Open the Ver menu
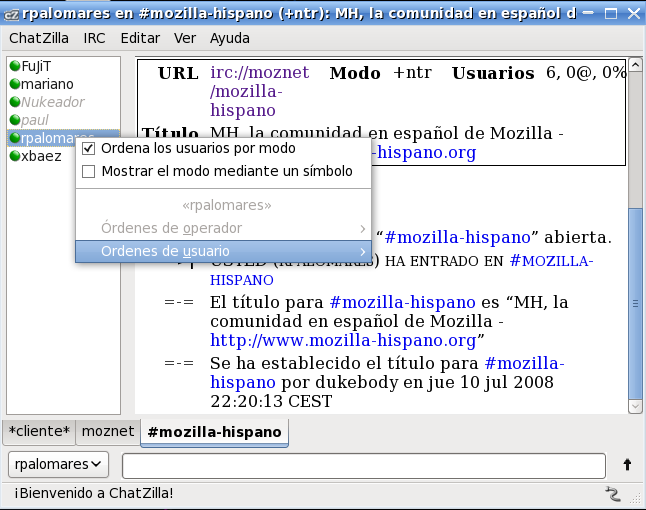 point(185,38)
